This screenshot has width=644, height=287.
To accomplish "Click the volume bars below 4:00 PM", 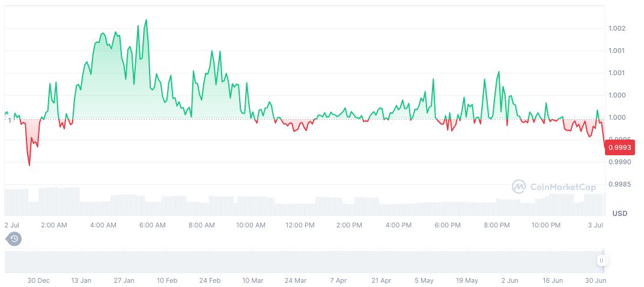I will coord(398,209).
